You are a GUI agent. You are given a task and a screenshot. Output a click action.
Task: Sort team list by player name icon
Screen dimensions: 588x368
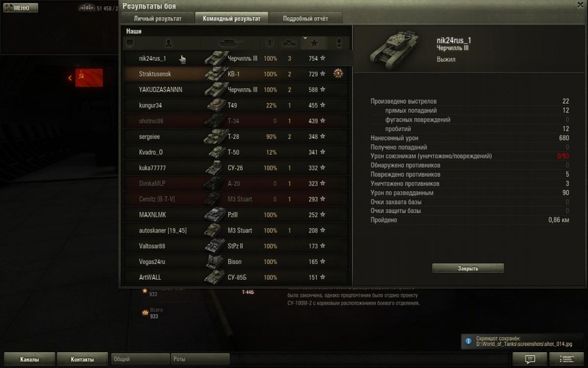pos(169,43)
